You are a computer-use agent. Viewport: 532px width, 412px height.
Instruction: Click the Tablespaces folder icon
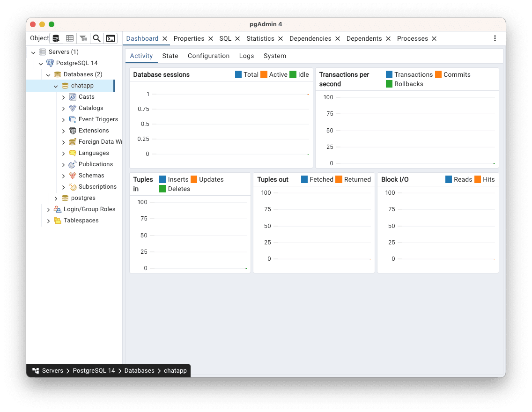57,221
